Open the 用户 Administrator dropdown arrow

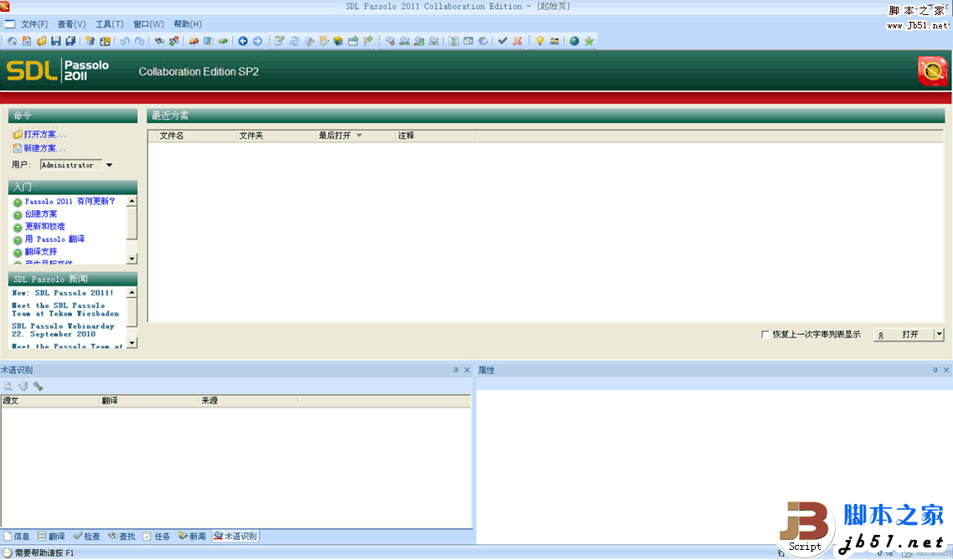[x=109, y=166]
